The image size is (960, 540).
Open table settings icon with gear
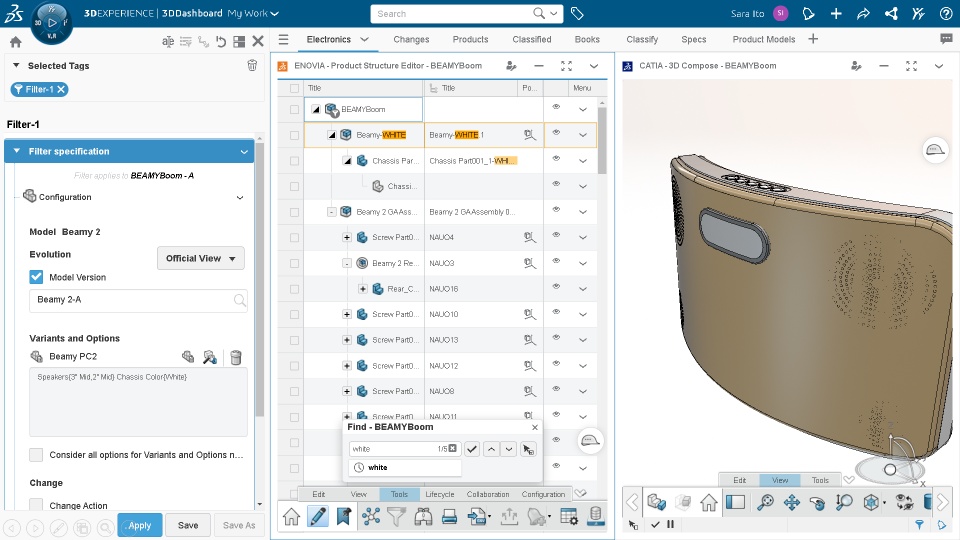tap(569, 517)
